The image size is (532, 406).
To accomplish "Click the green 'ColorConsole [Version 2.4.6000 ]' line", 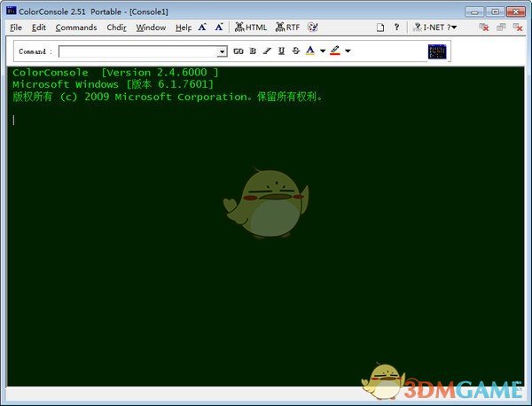I will [x=115, y=72].
